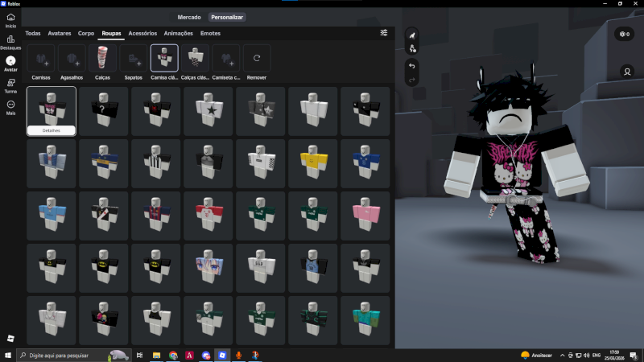
Task: Select the pink shirt thumbnail
Action: pos(365,216)
